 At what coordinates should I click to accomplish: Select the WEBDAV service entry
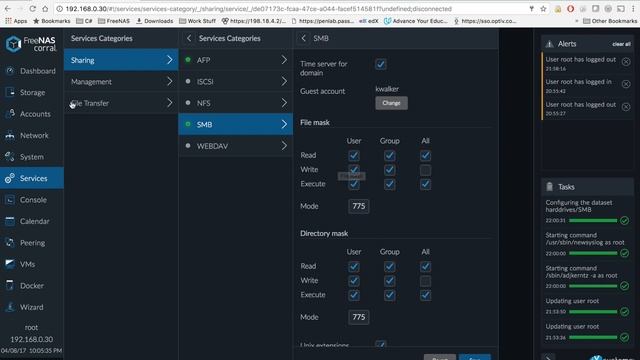click(x=236, y=146)
